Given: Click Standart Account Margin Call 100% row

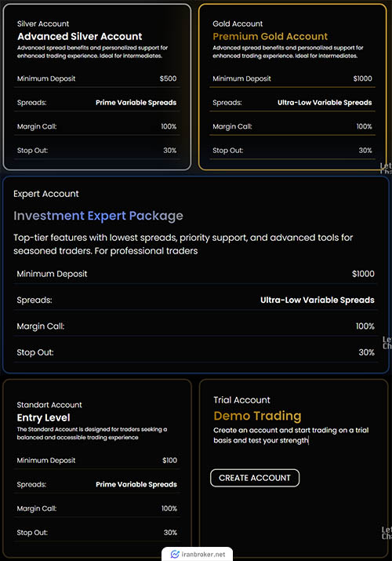Looking at the screenshot, I should (97, 508).
